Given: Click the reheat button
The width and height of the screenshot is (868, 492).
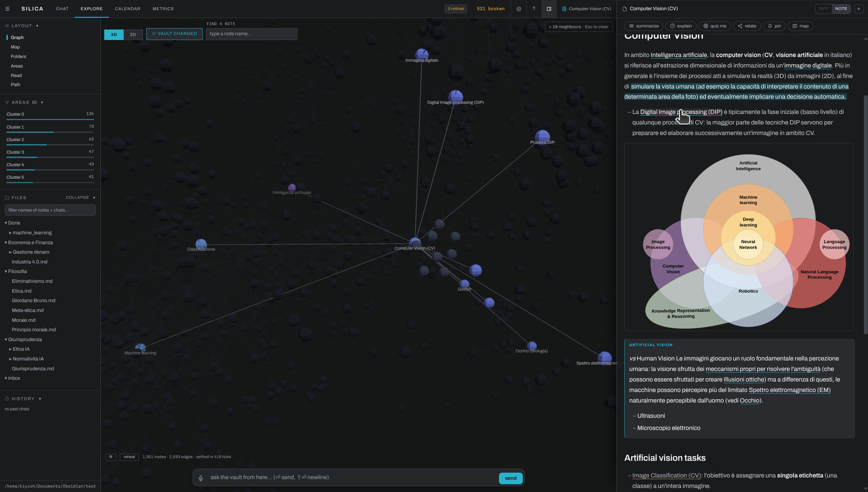Looking at the screenshot, I should coord(129,457).
